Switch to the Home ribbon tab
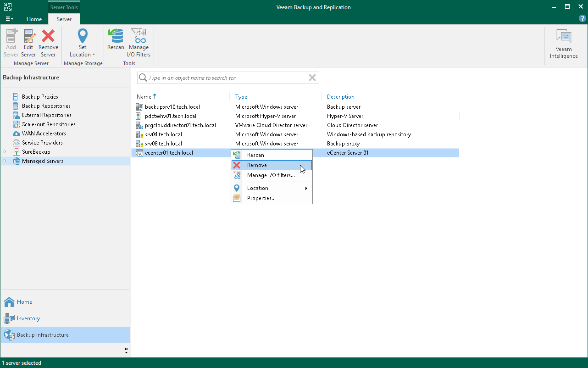Viewport: 588px width, 368px height. [x=34, y=19]
